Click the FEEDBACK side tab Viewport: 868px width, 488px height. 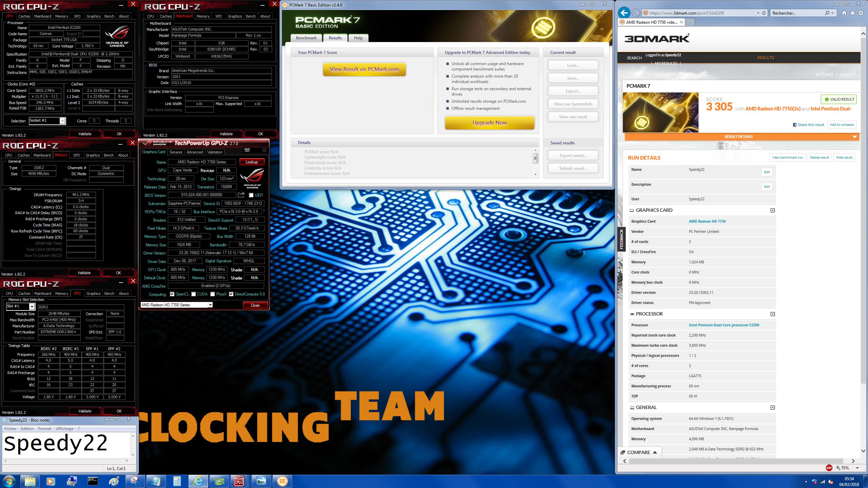pyautogui.click(x=622, y=239)
